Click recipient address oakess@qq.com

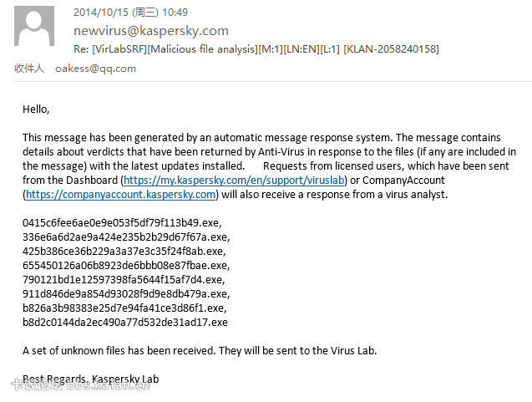(96, 69)
